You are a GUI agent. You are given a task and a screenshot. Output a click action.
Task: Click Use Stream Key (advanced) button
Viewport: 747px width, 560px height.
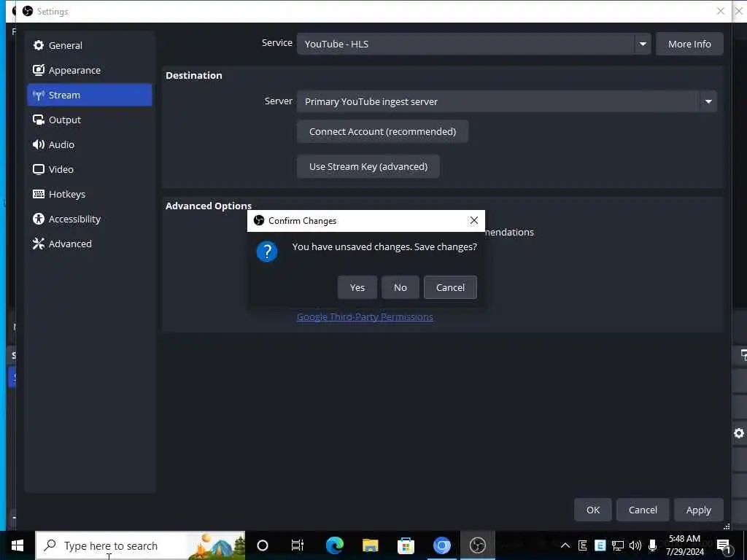coord(368,167)
